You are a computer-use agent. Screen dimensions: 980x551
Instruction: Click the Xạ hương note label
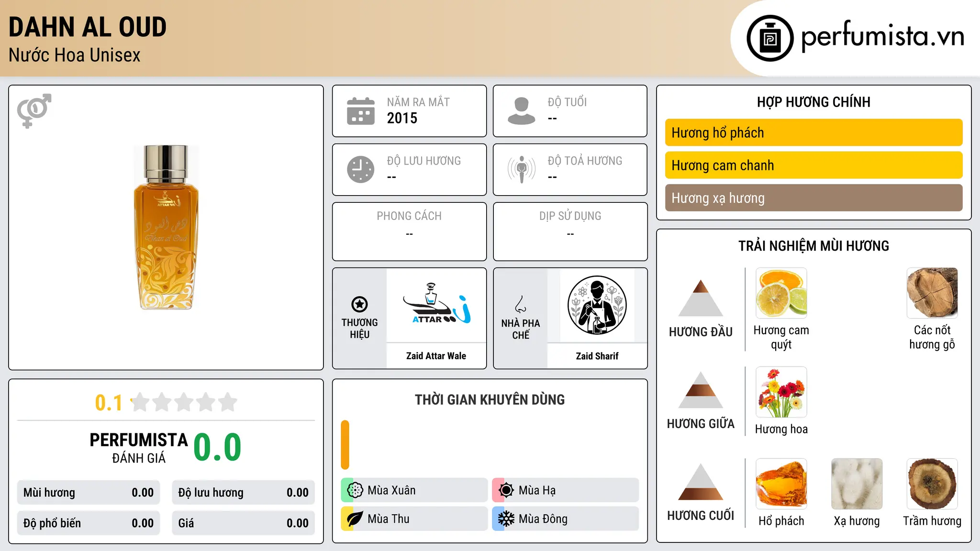coord(857,521)
